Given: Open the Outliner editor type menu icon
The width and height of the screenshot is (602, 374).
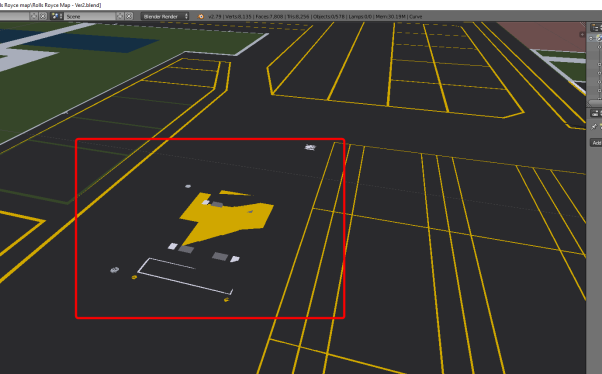Looking at the screenshot, I should (595, 27).
